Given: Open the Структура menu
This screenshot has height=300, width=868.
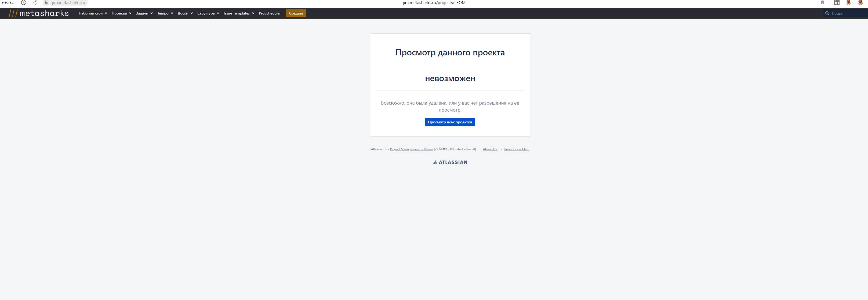Looking at the screenshot, I should (x=208, y=13).
